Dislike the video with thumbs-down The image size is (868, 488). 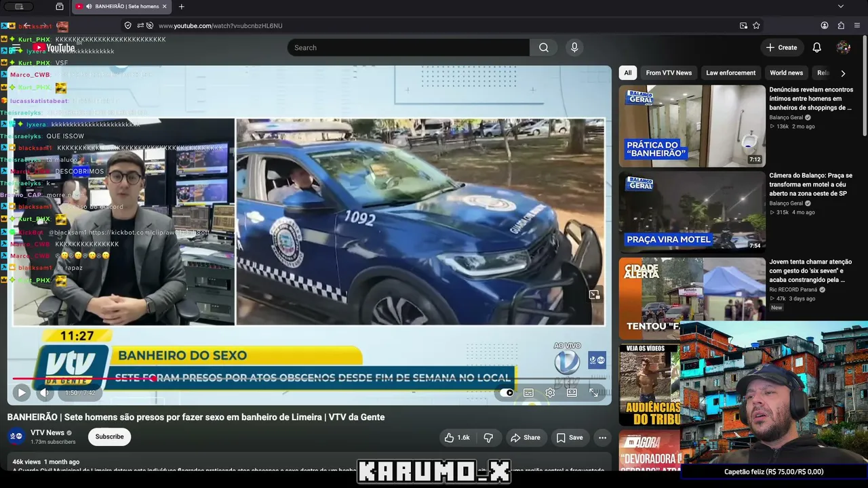pos(488,438)
